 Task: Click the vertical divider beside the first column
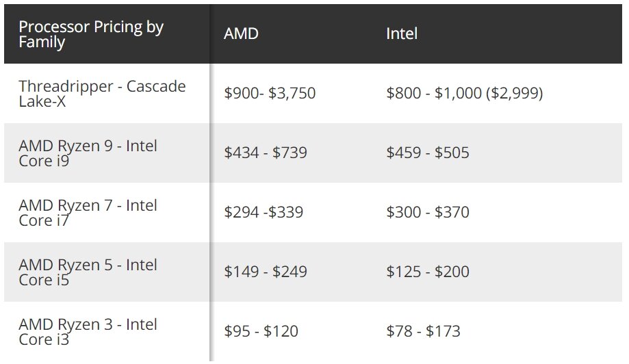210,205
